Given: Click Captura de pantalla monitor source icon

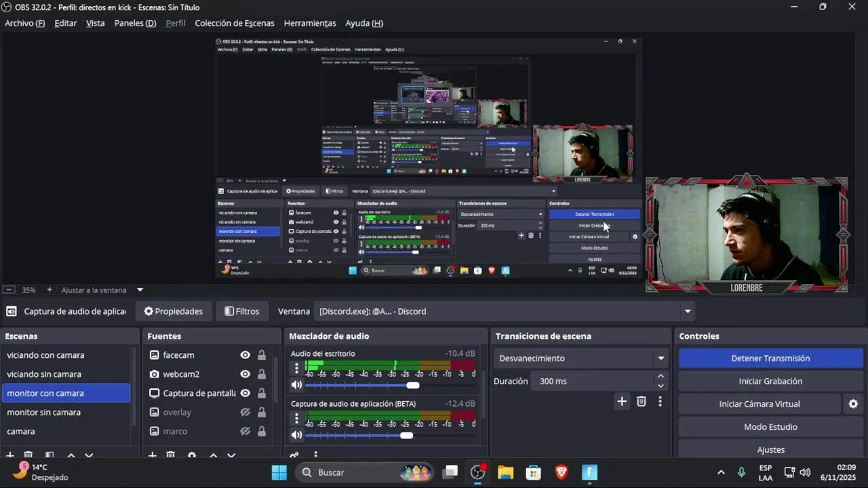Looking at the screenshot, I should 155,393.
